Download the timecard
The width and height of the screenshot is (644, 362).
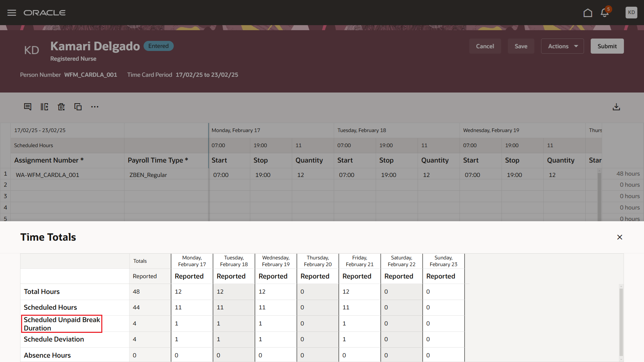pyautogui.click(x=616, y=107)
